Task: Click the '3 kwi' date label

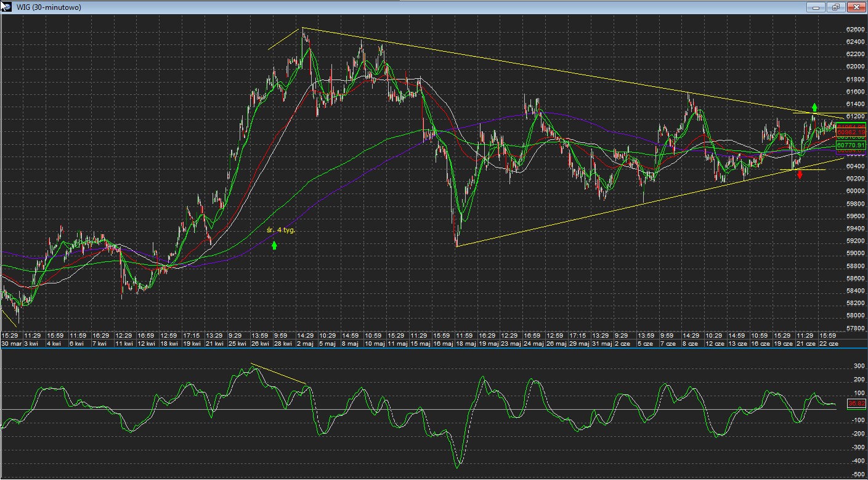Action: [32, 343]
